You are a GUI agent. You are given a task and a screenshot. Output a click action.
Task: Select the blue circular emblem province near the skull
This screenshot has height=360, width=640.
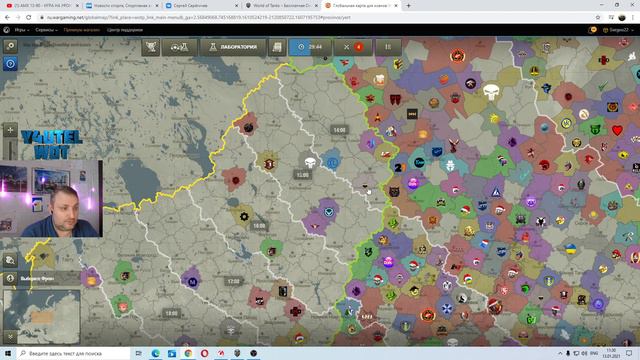pyautogui.click(x=333, y=163)
